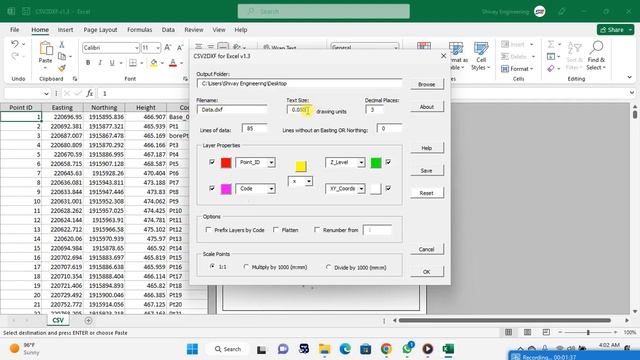
Task: Add a new sheet with plus icon
Action: tap(88, 320)
